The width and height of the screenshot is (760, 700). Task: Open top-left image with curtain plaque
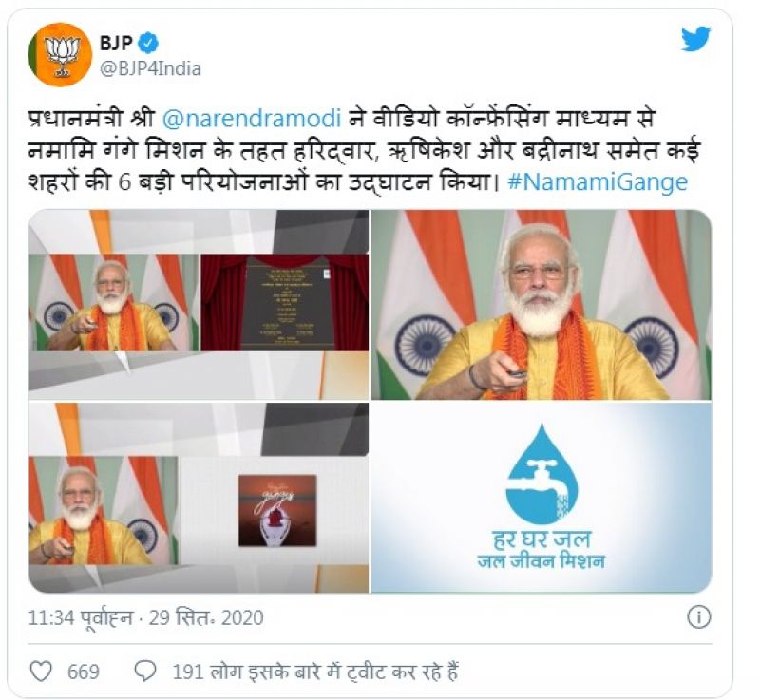tap(199, 305)
